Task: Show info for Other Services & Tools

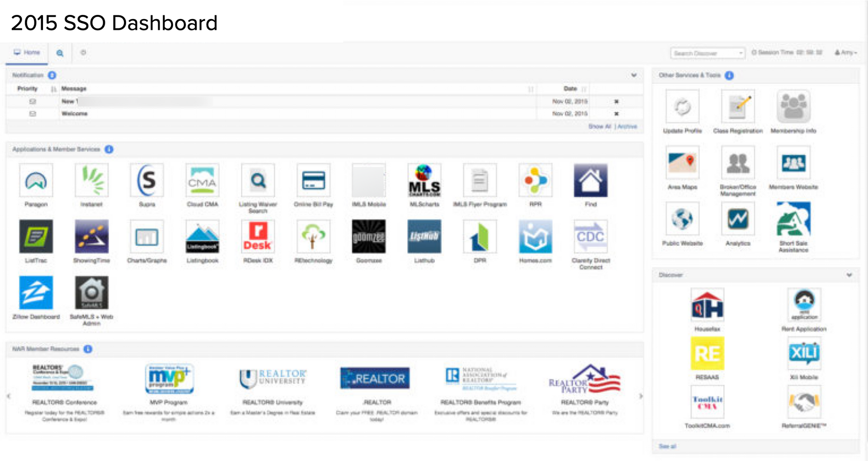Action: (729, 76)
